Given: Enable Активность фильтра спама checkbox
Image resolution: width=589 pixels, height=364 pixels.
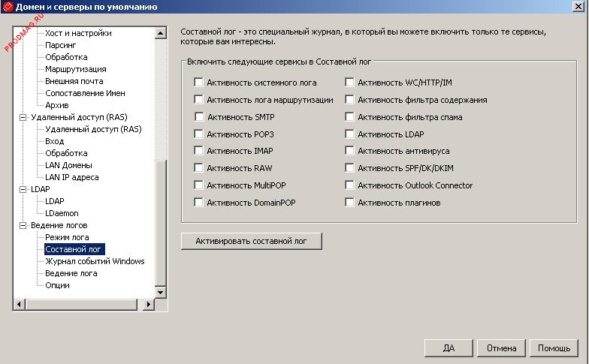Looking at the screenshot, I should coord(350,117).
